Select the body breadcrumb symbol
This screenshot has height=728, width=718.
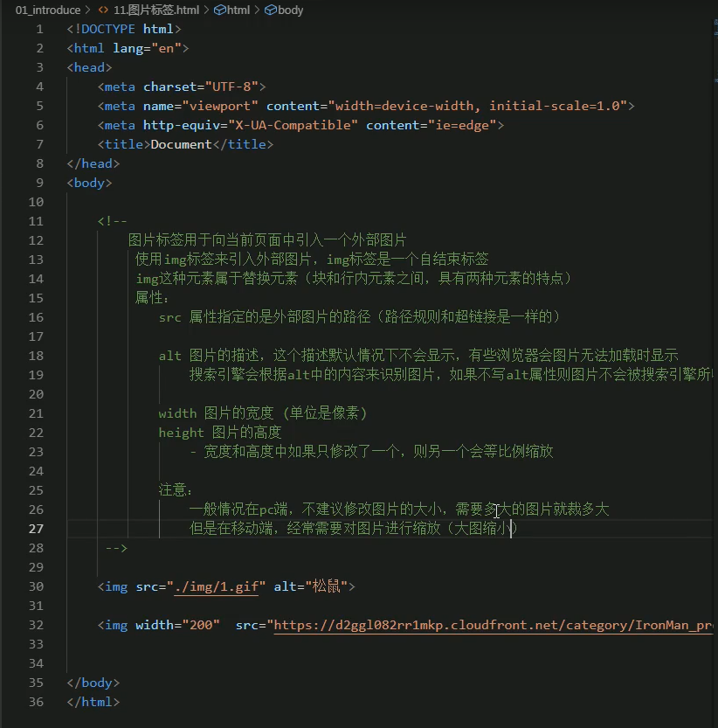291,10
